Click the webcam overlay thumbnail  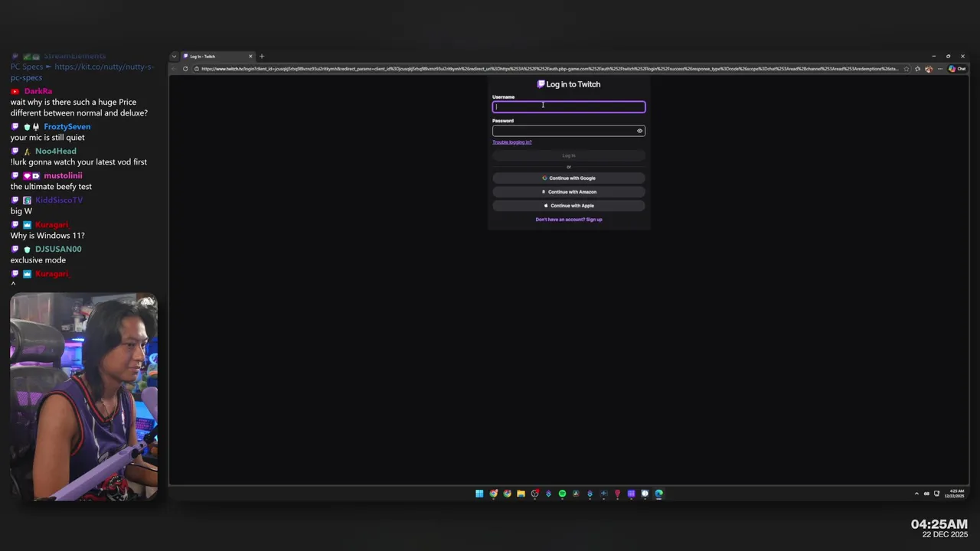(84, 397)
